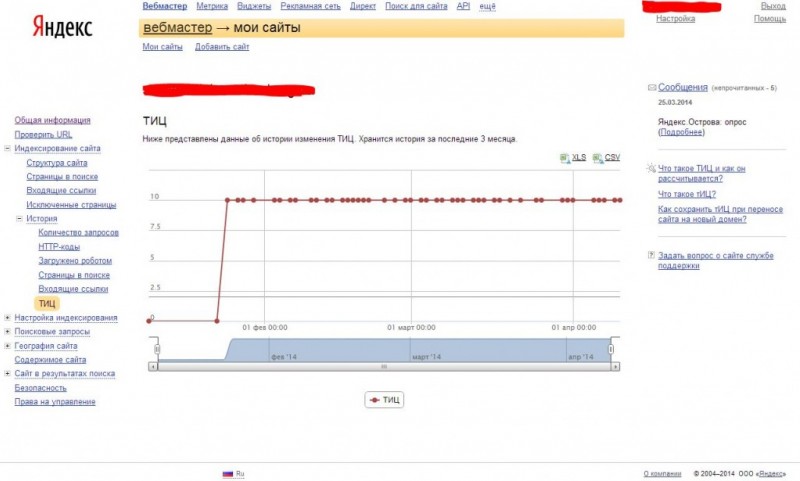Image resolution: width=800 pixels, height=481 pixels.
Task: Collapse the Индексирование сайта tree section
Action: pyautogui.click(x=7, y=148)
